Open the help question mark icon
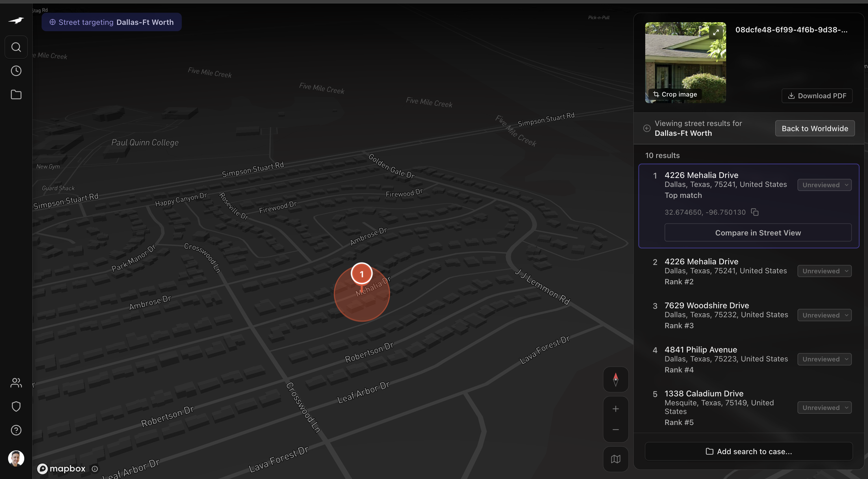This screenshot has height=479, width=868. 16,430
